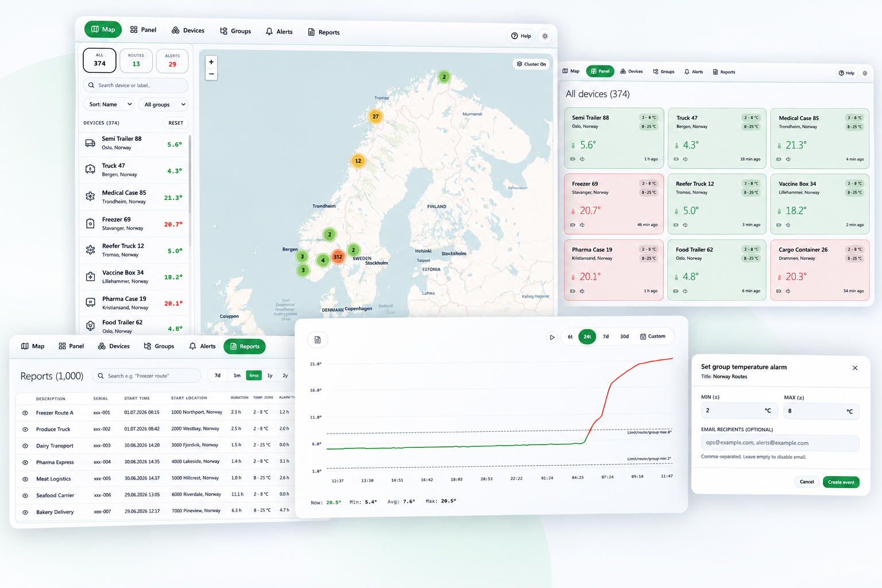Click the box icon next to Vaccine Box 34
The height and width of the screenshot is (588, 882).
[x=90, y=276]
